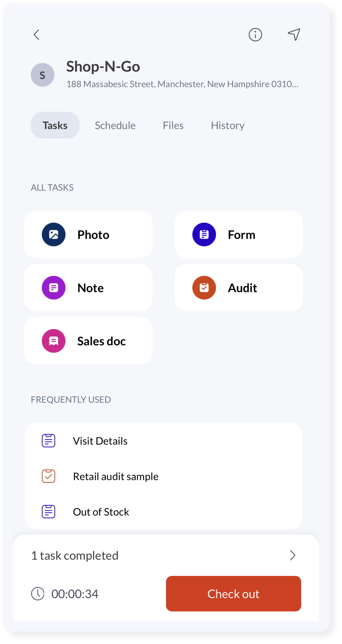Screen dimensions: 342x644
Task: Open the Out of Stock form
Action: 163,512
